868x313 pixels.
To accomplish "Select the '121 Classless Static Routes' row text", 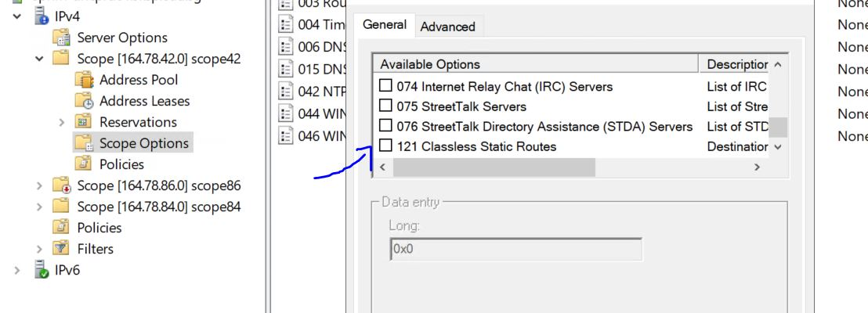I will pos(476,146).
